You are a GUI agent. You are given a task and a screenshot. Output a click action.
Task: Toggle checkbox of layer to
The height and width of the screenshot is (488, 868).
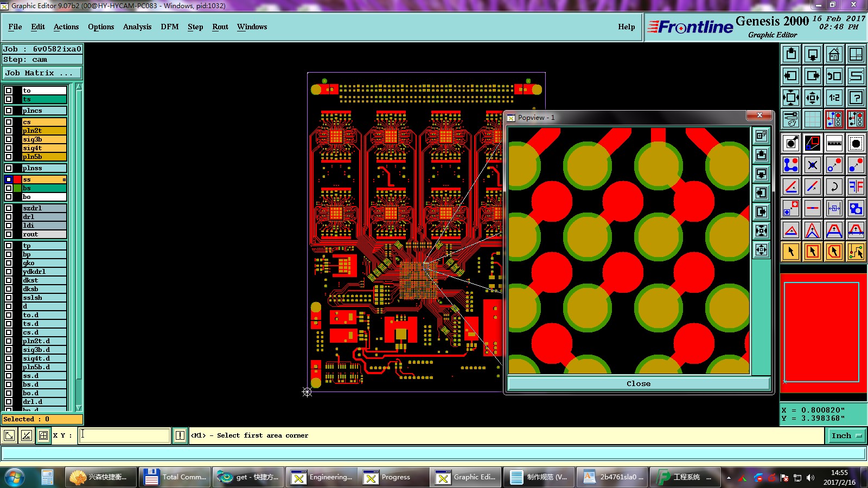point(9,91)
